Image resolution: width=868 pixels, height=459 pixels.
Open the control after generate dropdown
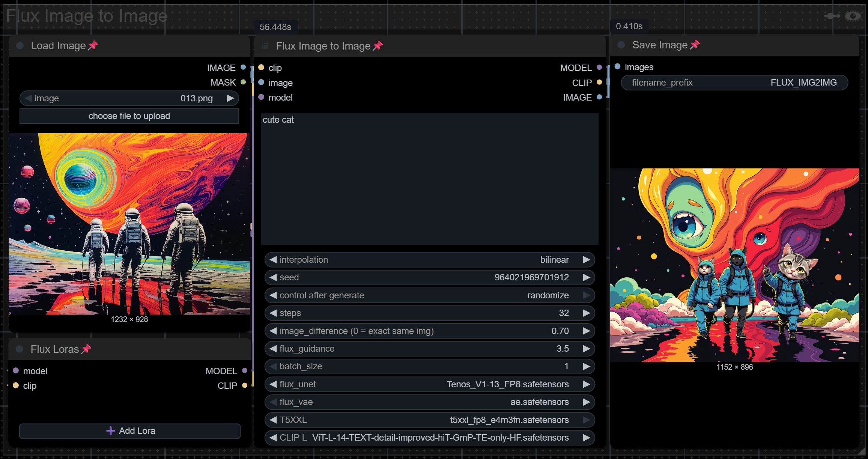click(429, 295)
